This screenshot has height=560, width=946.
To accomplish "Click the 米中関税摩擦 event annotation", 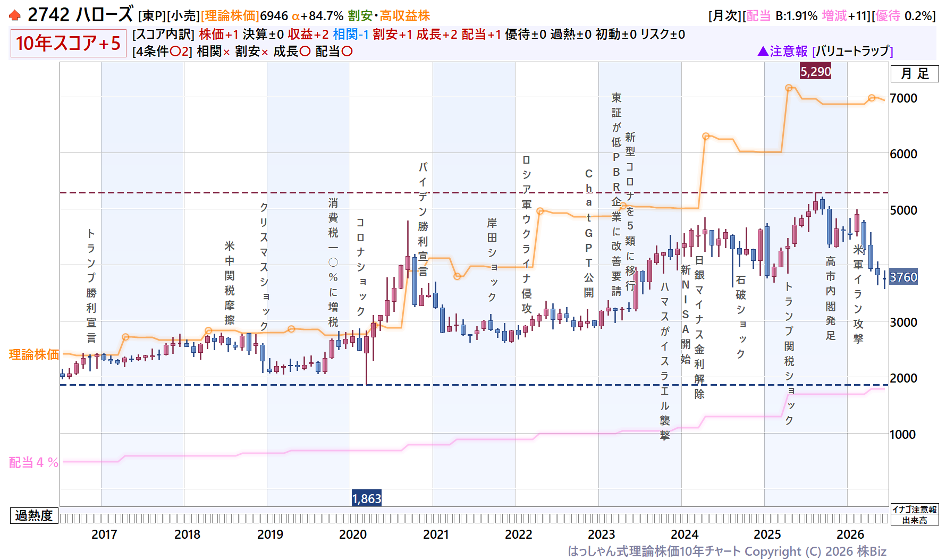I will [229, 282].
